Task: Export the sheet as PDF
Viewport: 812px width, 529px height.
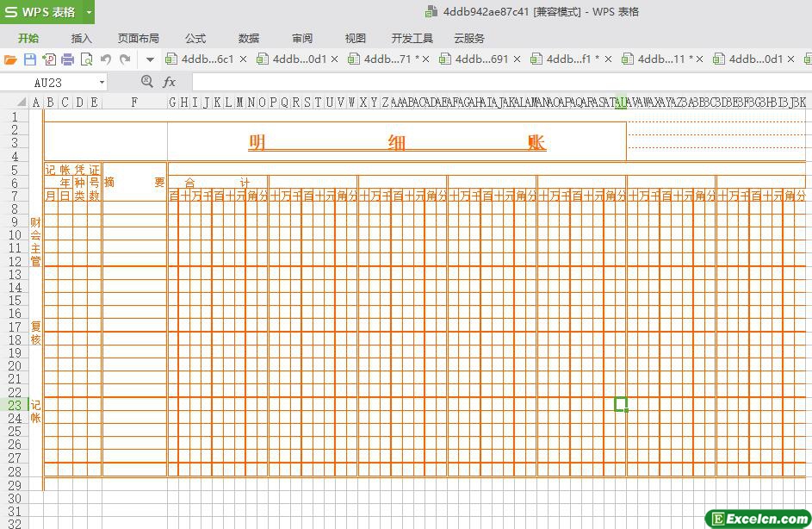Action: [x=49, y=59]
